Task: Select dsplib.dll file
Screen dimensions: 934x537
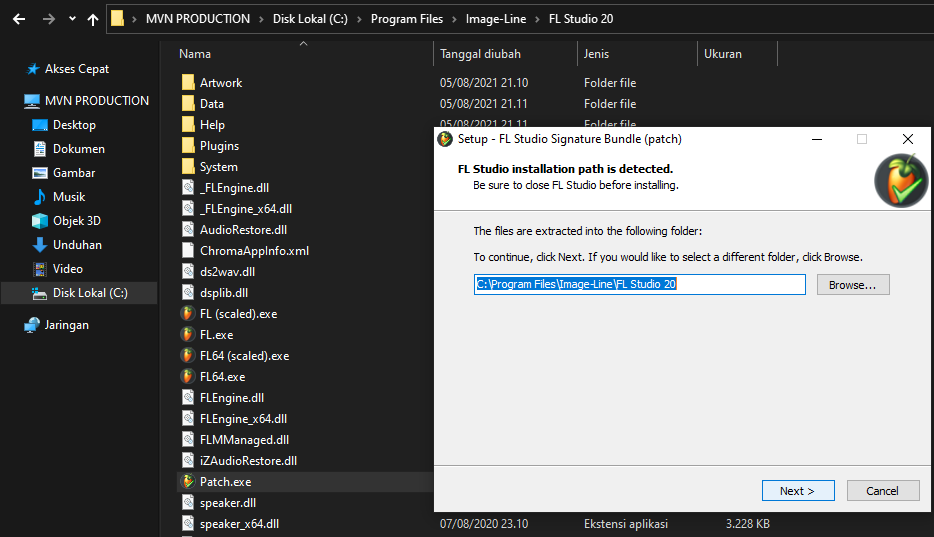Action: tap(223, 293)
